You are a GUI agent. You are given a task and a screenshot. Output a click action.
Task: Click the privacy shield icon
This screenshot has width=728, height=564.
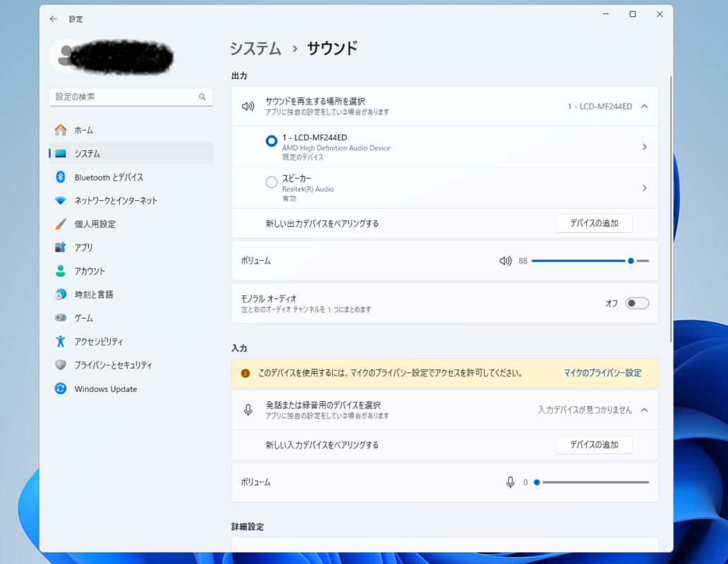[x=61, y=365]
